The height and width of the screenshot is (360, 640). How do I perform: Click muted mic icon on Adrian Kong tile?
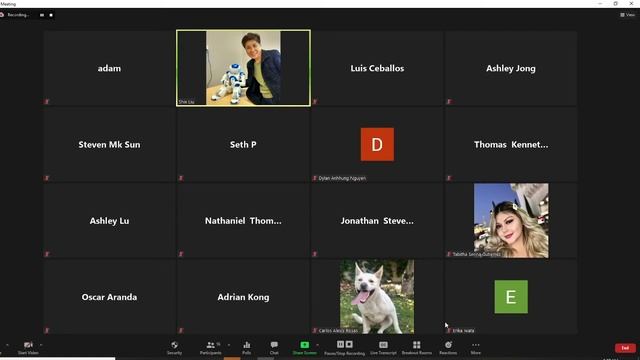[181, 330]
